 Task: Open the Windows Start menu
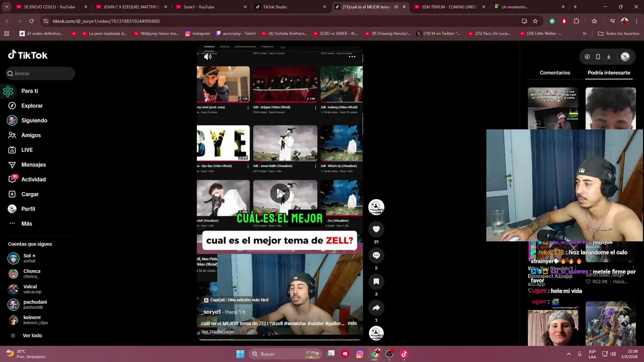pyautogui.click(x=240, y=354)
